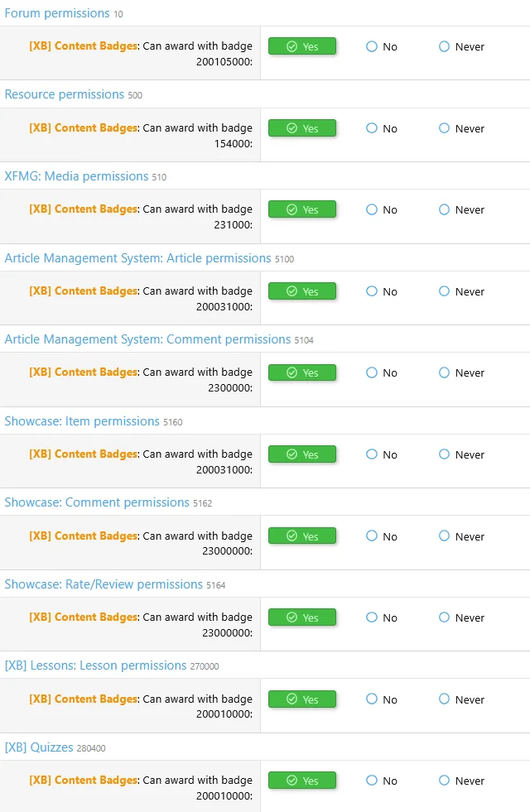Image resolution: width=530 pixels, height=812 pixels.
Task: Select Yes for AMS Article permissions
Action: [302, 291]
